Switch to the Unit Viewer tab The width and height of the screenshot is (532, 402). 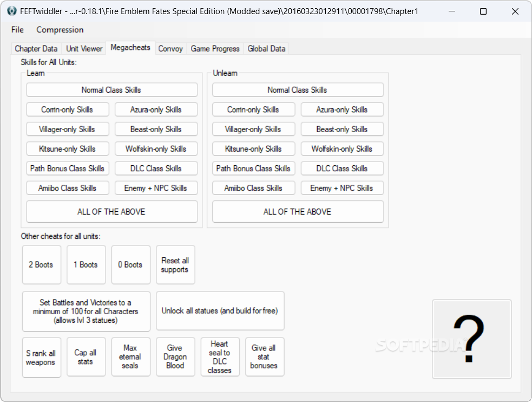click(x=84, y=49)
